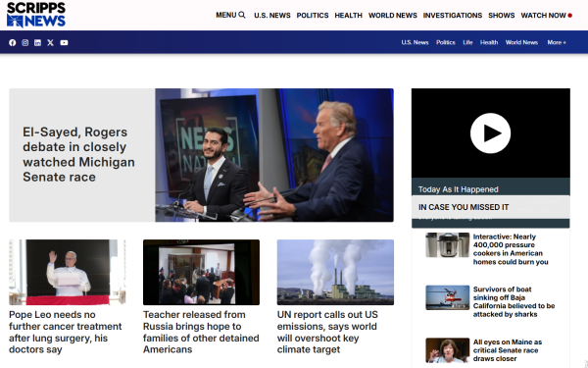588x368 pixels.
Task: Select U.S. News in the blue sub-navigation
Action: [415, 42]
